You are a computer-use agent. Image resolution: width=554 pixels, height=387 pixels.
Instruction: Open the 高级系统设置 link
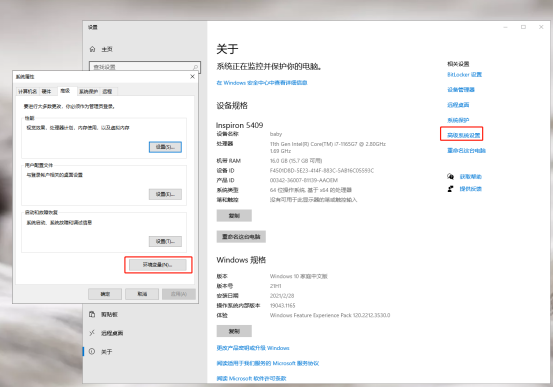[x=464, y=135]
